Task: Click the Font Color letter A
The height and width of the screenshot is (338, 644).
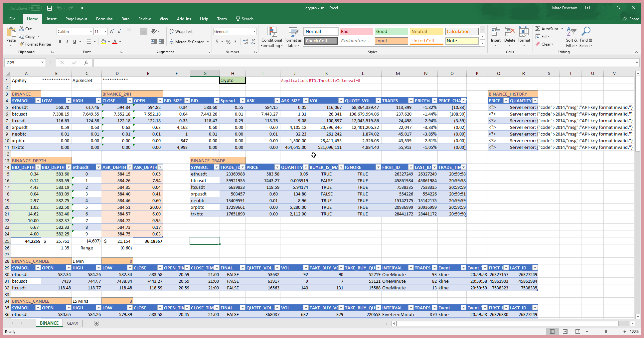Action: pos(115,42)
